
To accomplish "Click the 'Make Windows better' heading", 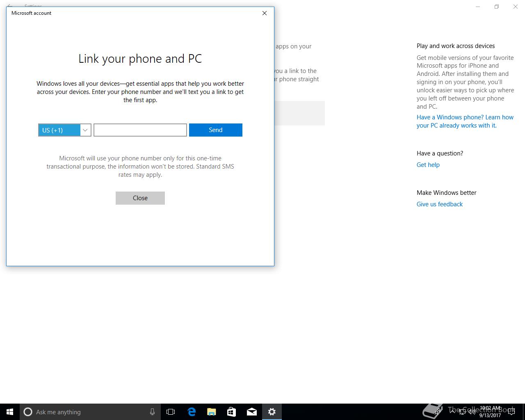I will (x=447, y=193).
